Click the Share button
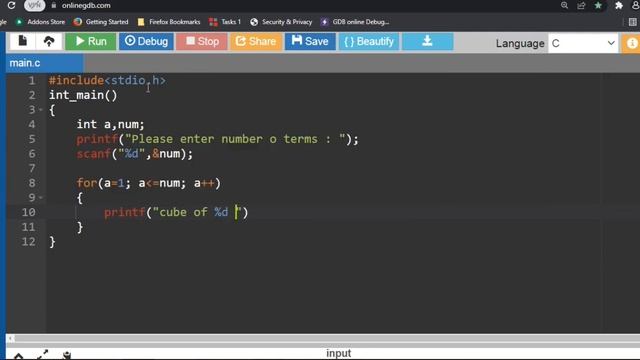The image size is (640, 360). [256, 41]
